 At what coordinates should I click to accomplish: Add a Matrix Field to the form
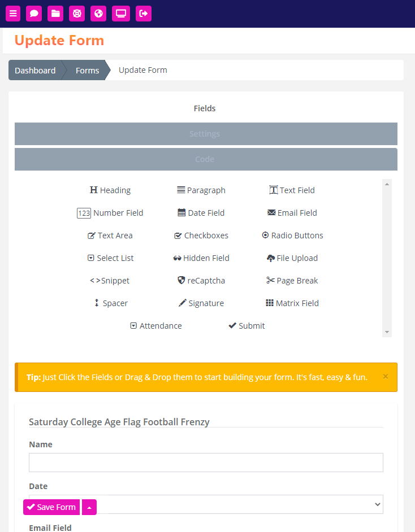(292, 303)
